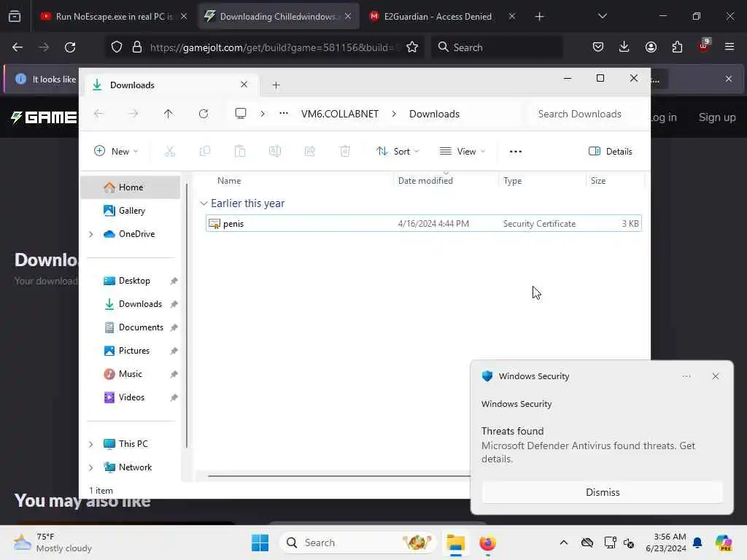Click Paste icon in Explorer toolbar
Viewport: 747px width, 560px height.
tap(239, 152)
